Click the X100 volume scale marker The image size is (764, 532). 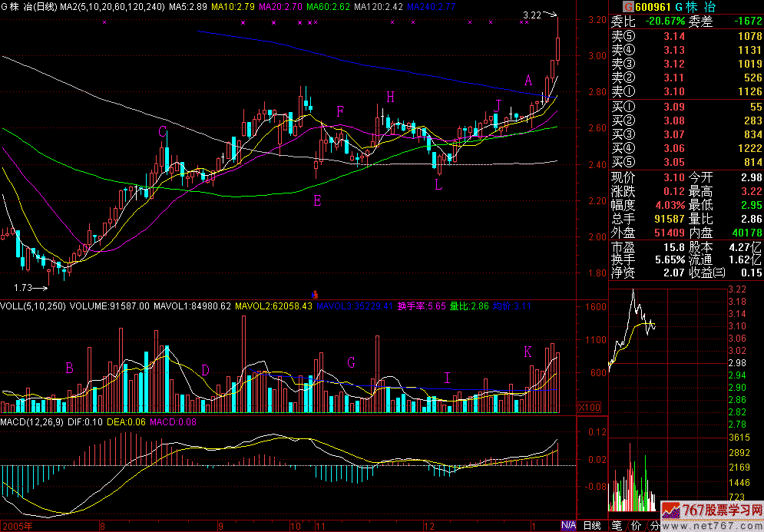tap(589, 407)
